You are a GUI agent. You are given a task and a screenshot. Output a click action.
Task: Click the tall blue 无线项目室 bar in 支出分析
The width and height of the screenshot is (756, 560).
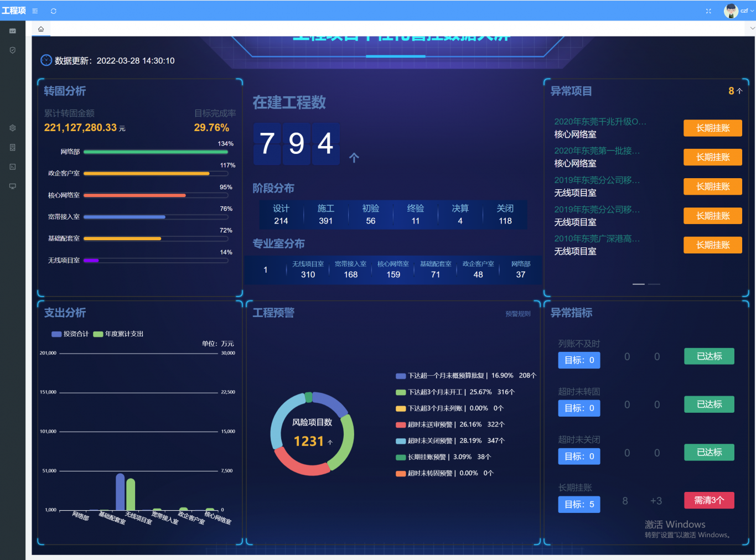tap(120, 492)
